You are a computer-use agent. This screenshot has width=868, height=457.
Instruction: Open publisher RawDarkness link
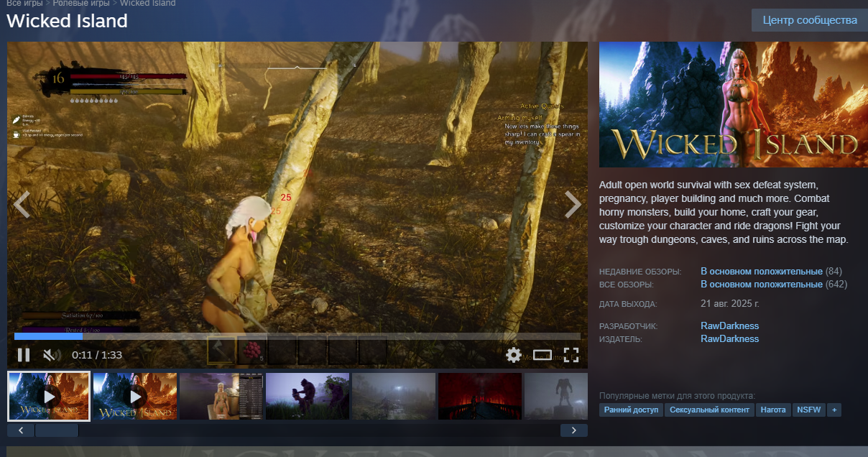pos(729,339)
